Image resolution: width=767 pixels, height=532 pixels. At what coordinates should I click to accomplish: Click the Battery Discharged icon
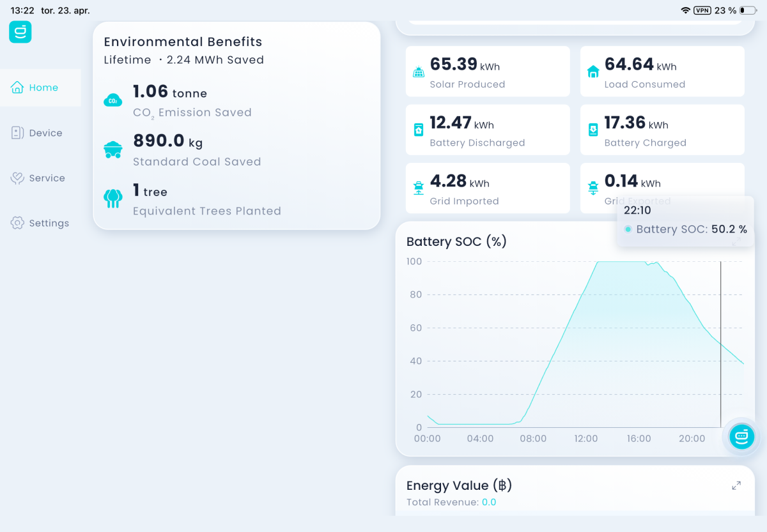pos(419,130)
